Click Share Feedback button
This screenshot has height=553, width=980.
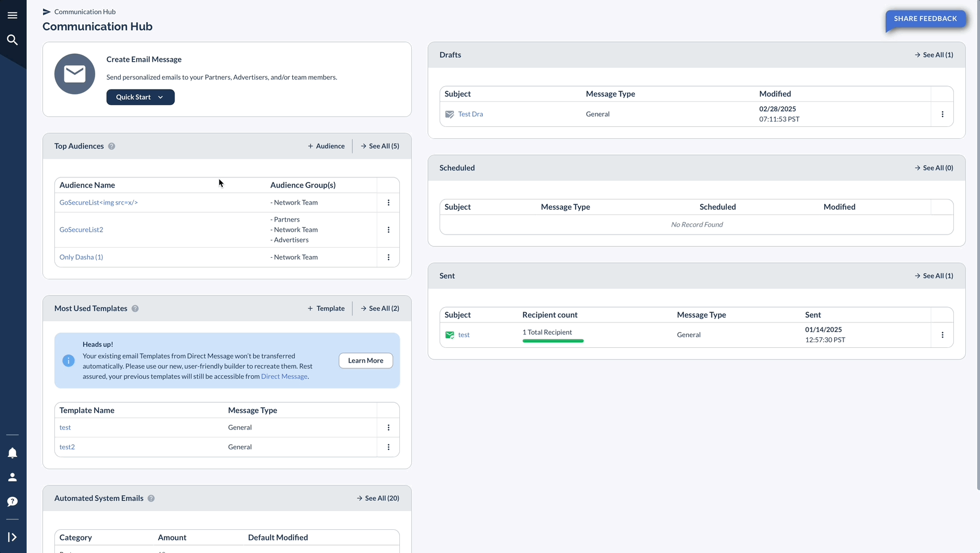click(926, 19)
